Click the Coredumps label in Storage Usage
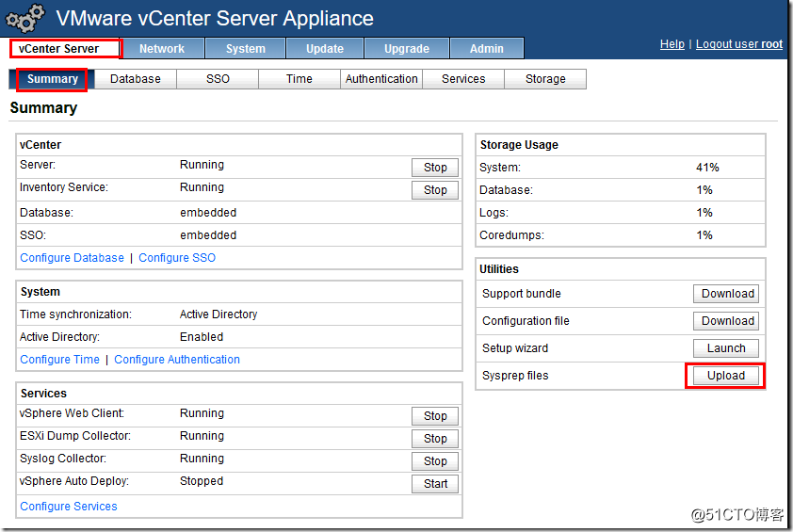The height and width of the screenshot is (532, 793). [x=511, y=235]
